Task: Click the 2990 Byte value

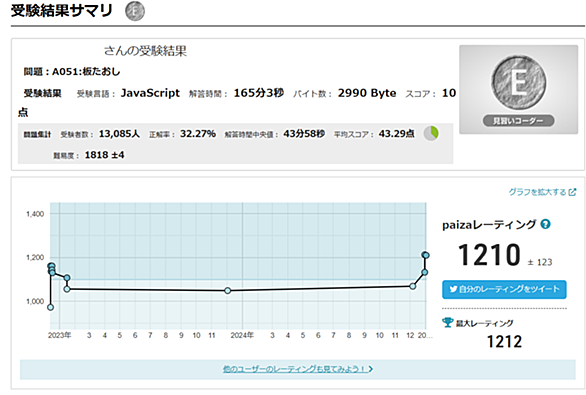Action: pyautogui.click(x=367, y=93)
